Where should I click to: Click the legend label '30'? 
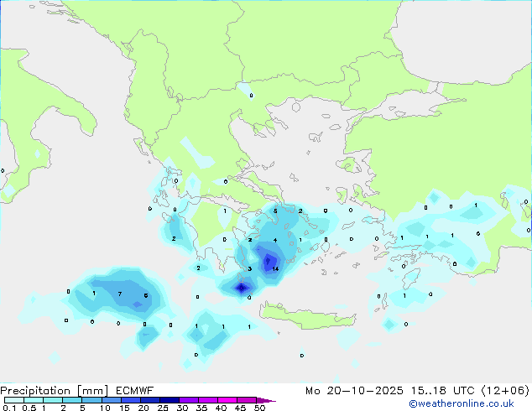click(x=182, y=408)
